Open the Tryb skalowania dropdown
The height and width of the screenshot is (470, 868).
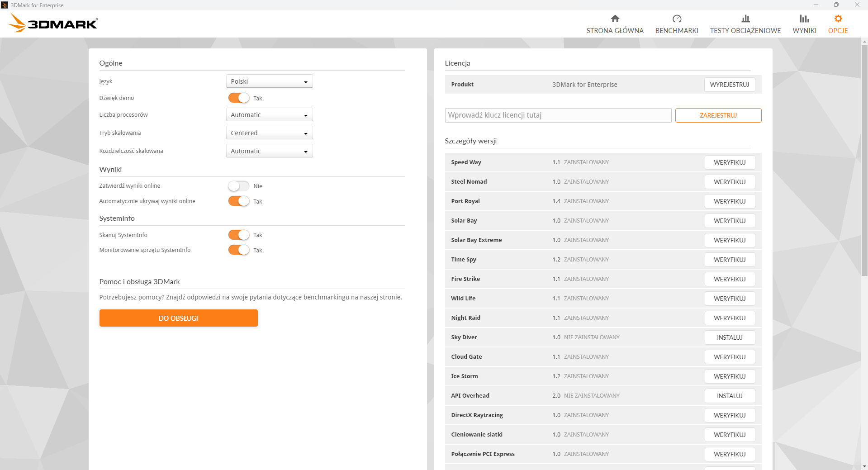pyautogui.click(x=269, y=133)
